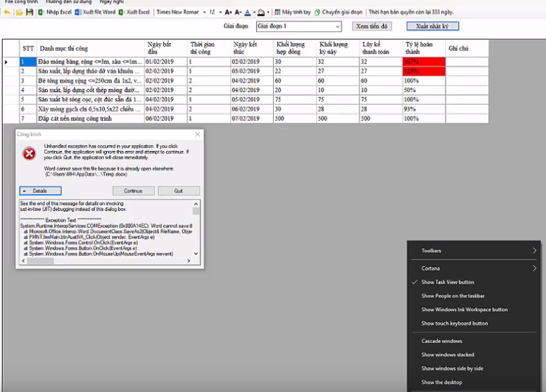Open Máy tính tay calculator

(293, 12)
